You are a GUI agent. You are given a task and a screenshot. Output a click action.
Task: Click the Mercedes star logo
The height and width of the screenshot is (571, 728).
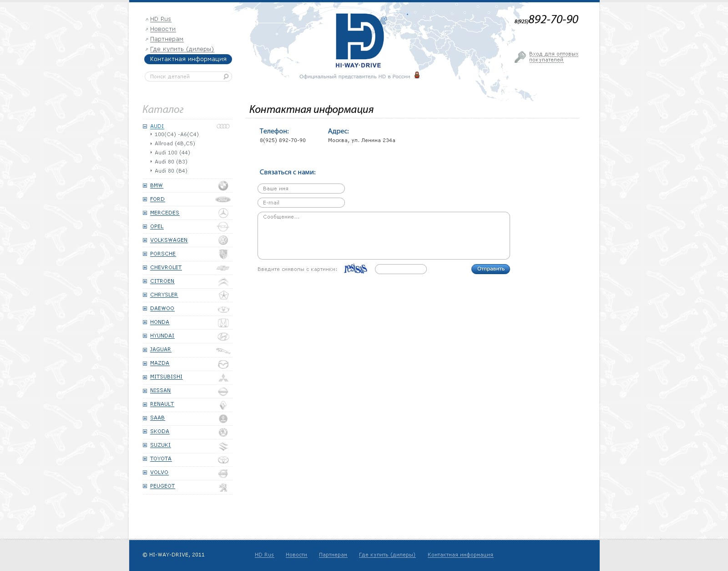coord(223,213)
